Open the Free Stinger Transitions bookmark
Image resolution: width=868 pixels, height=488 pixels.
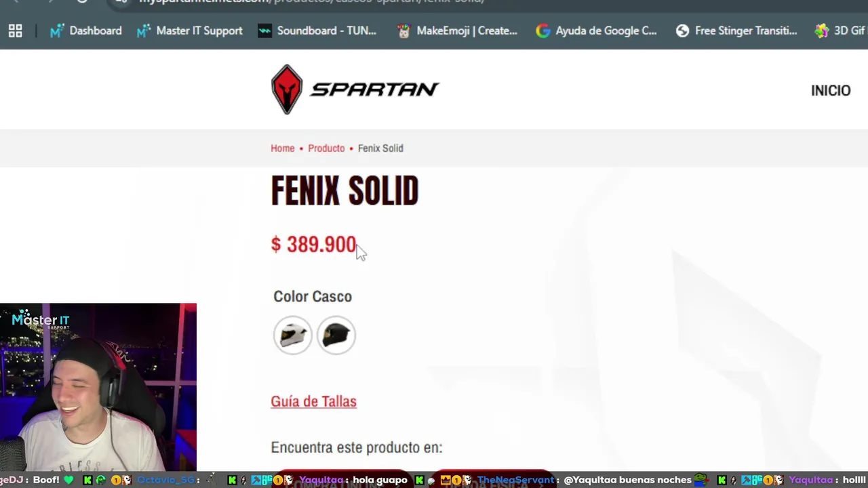coord(736,30)
